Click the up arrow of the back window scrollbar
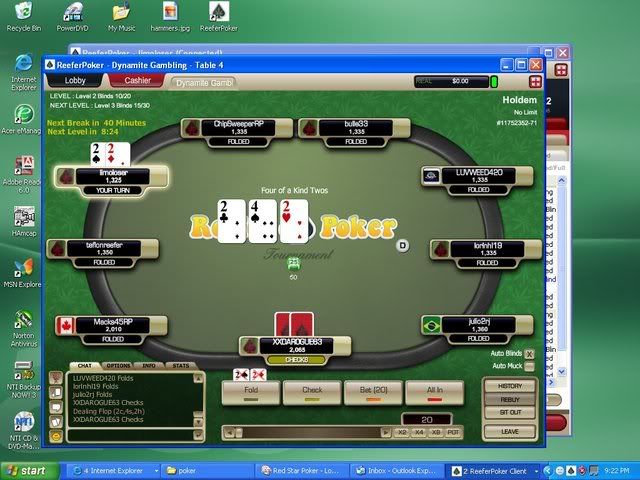 click(562, 180)
